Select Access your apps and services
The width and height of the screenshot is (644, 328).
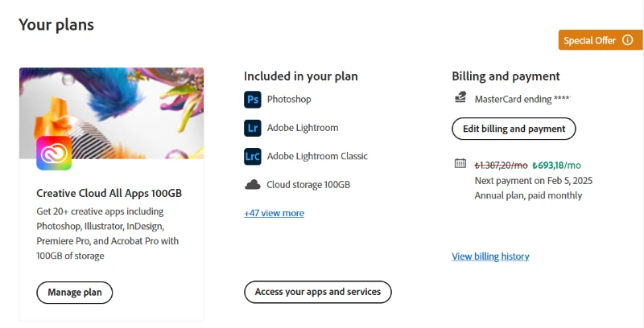click(318, 292)
